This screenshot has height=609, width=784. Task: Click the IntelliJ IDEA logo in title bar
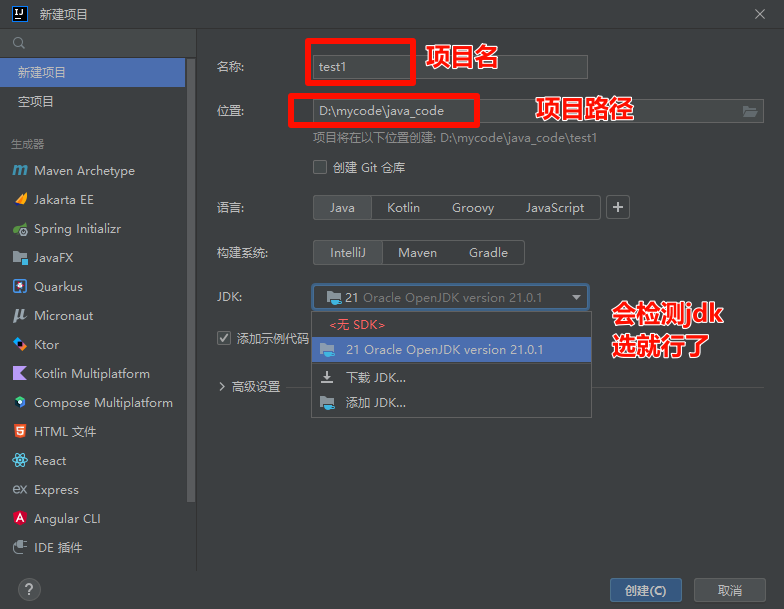(20, 14)
